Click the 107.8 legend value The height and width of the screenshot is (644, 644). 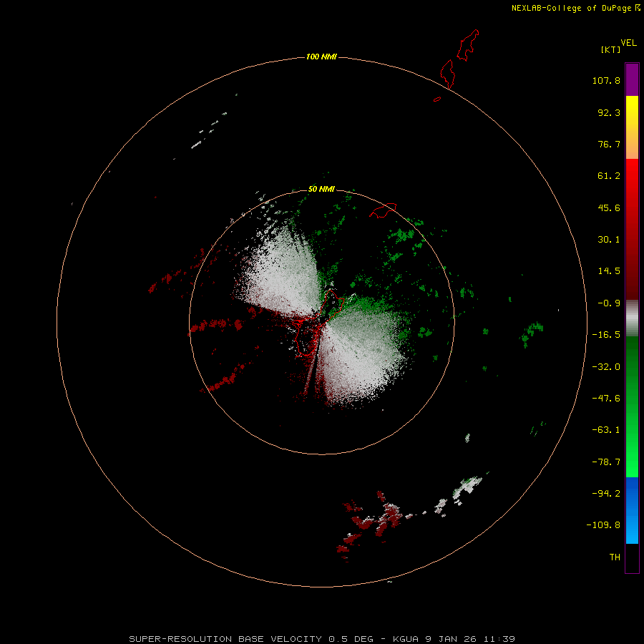tap(606, 80)
